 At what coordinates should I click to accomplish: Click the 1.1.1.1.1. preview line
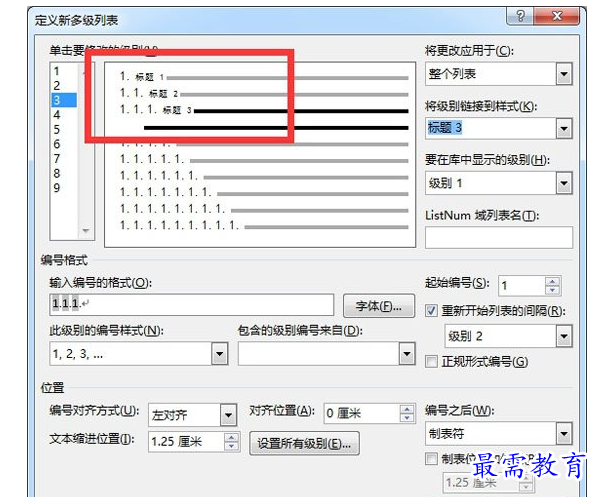point(264,160)
